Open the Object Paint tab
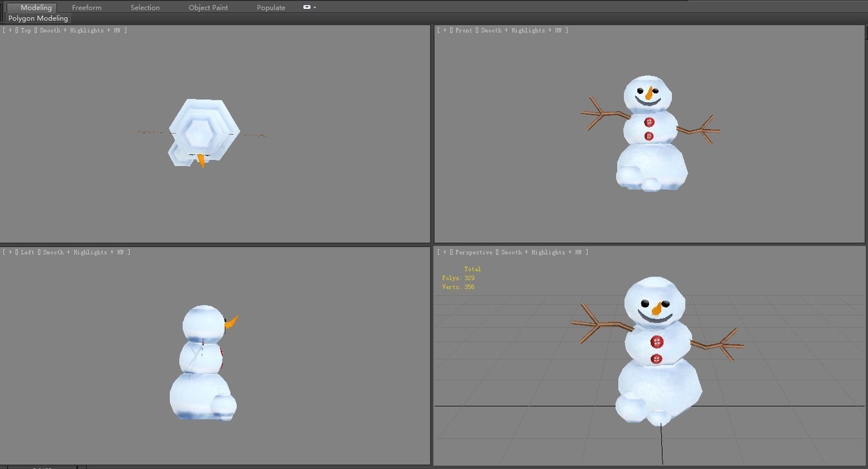 208,7
